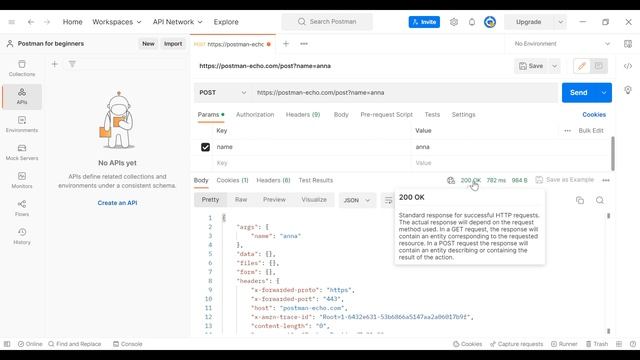Click the filter icon in APIs panel

(x=72, y=64)
